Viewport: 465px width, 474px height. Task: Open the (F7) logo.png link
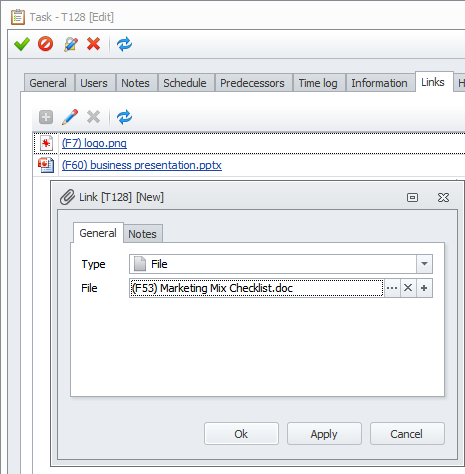click(94, 143)
